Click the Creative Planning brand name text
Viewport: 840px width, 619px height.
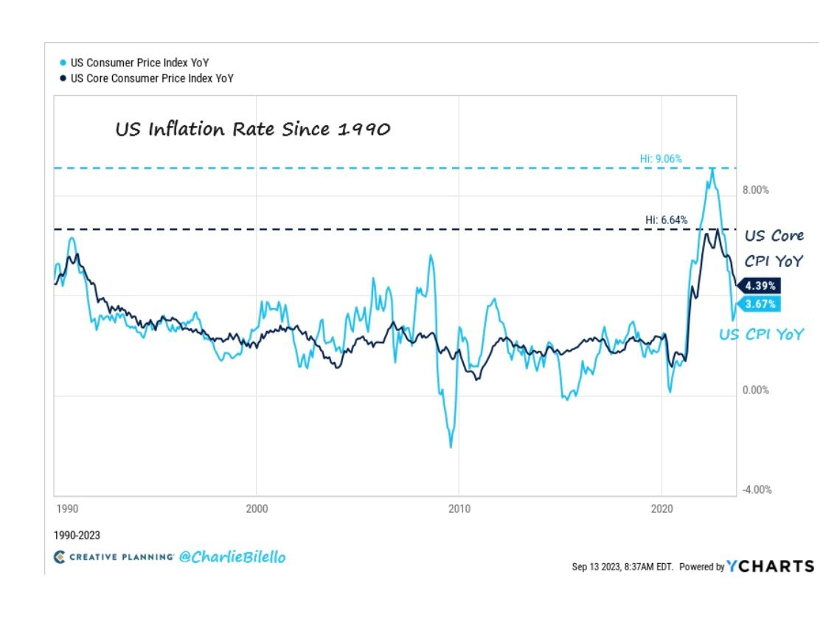(122, 558)
